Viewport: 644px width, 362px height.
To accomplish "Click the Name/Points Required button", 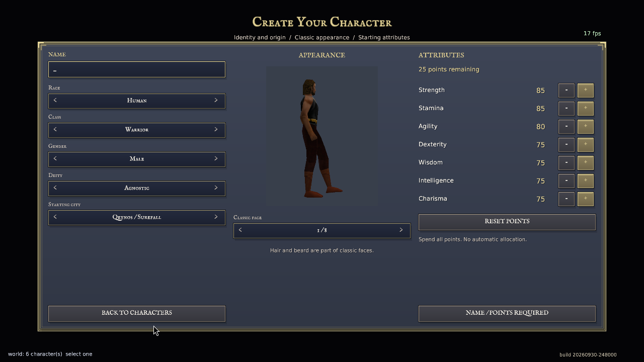I will 507,313.
